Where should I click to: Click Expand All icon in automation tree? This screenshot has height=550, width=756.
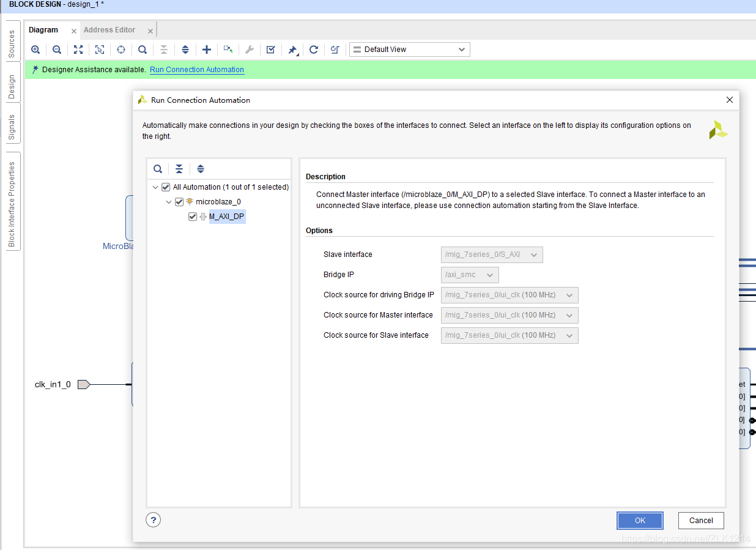(201, 169)
